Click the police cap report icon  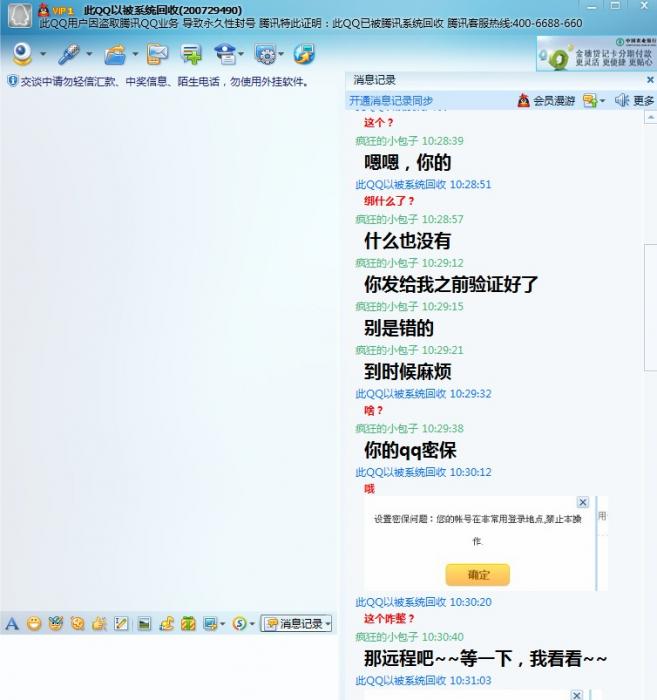pos(225,54)
